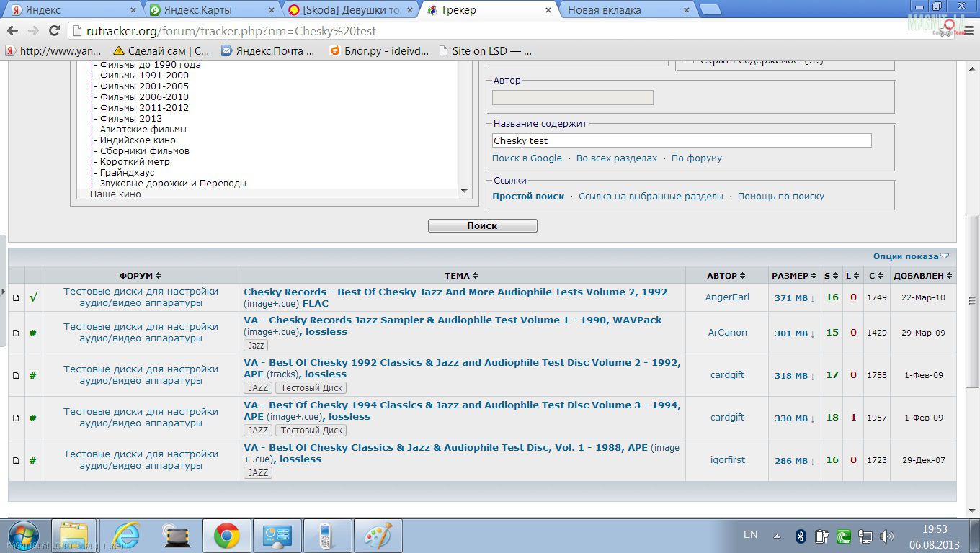Open Paint from the taskbar
This screenshot has height=553, width=980.
point(378,536)
